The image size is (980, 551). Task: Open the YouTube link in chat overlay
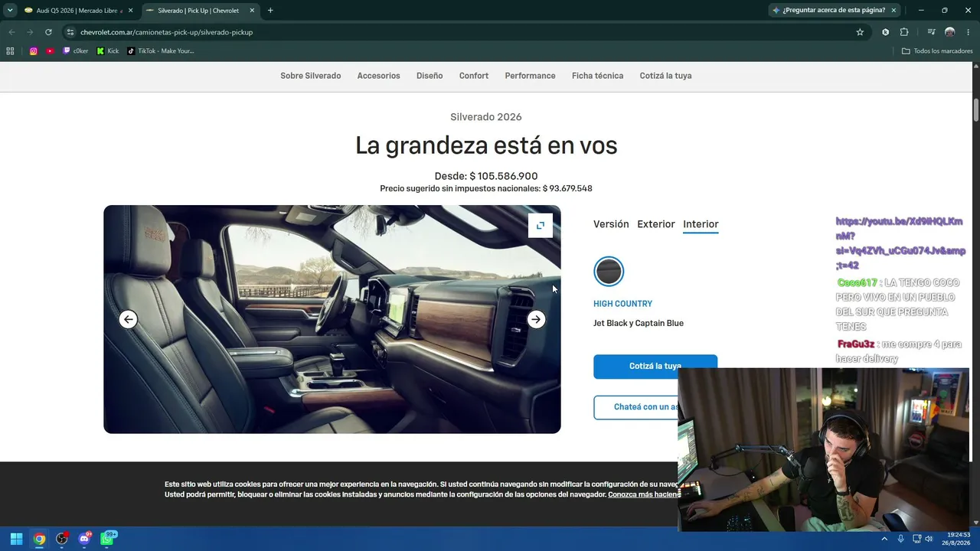(900, 243)
